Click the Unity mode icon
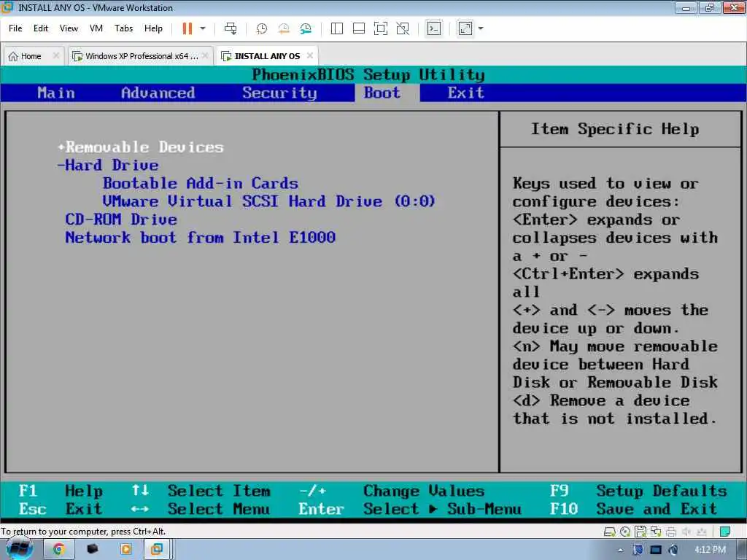Screen dimensions: 747x560 403,28
